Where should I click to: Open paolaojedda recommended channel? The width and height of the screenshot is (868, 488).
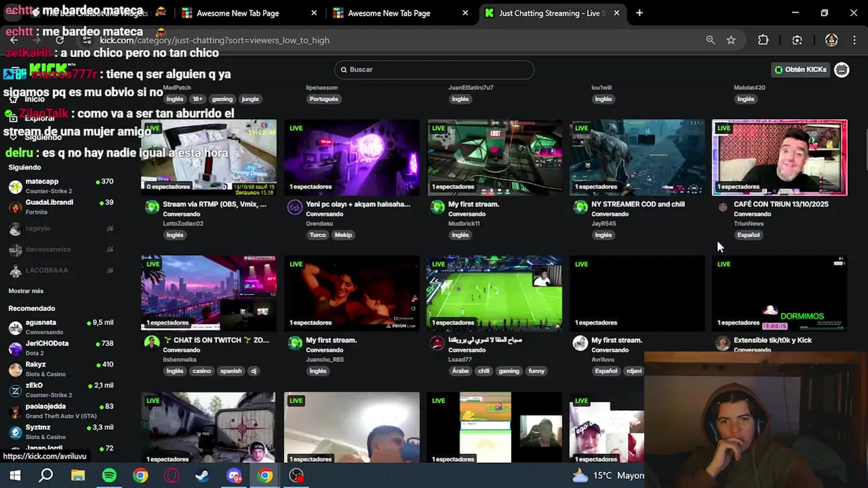coord(61,411)
